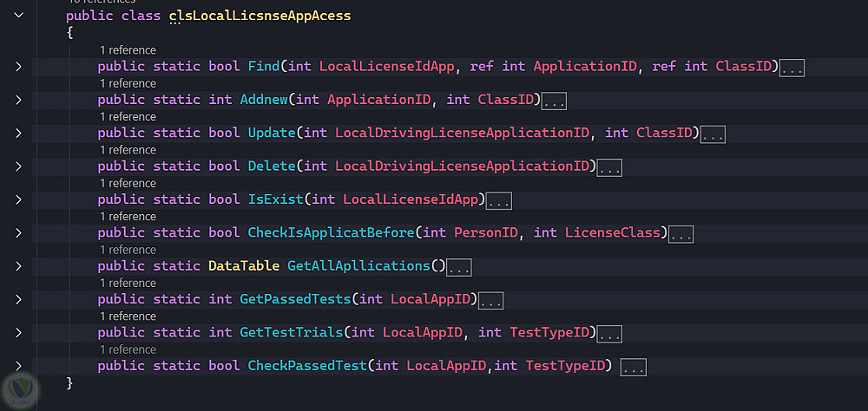Expand the CheckIsApplicatBefore method chevron
The height and width of the screenshot is (411, 868).
coord(19,233)
